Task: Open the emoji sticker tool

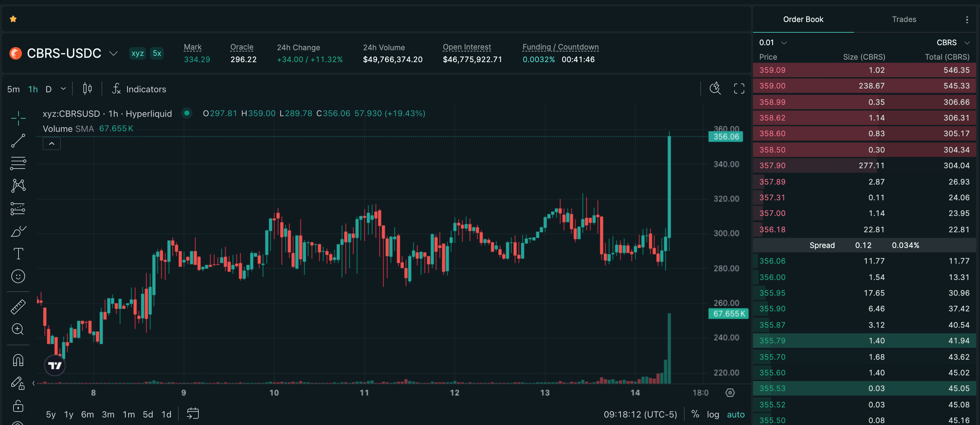Action: coord(18,276)
